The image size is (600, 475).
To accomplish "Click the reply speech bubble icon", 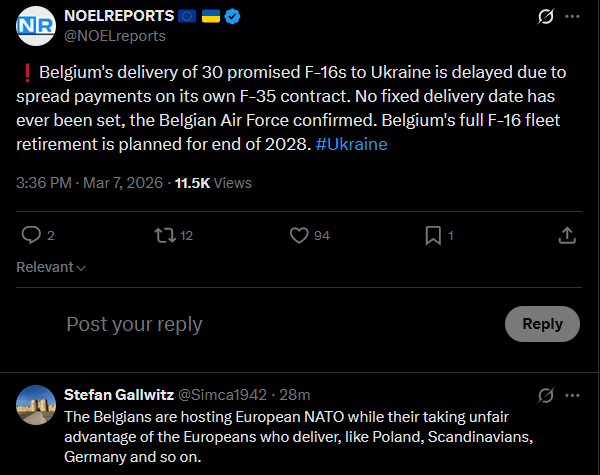I will 31,235.
